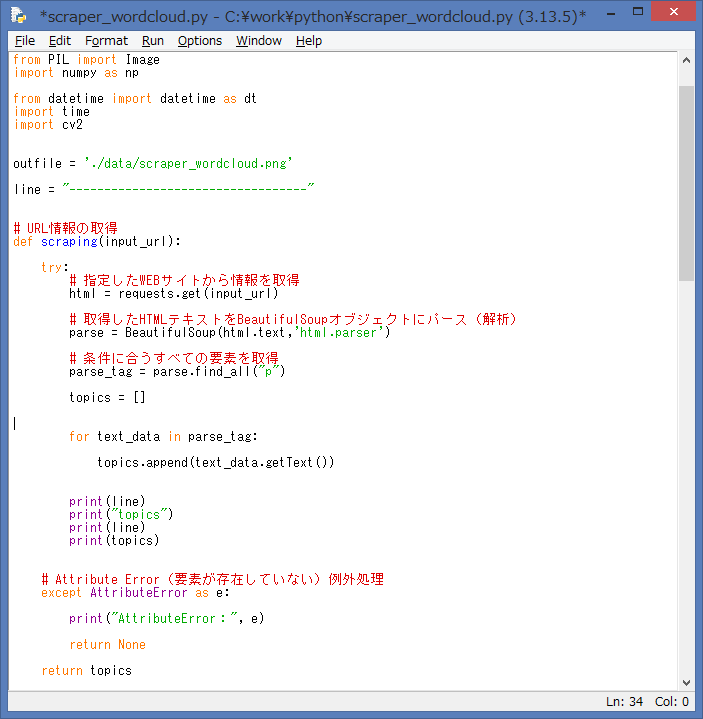Place cursor on the outfile assignment line
The image size is (703, 719).
(152, 163)
